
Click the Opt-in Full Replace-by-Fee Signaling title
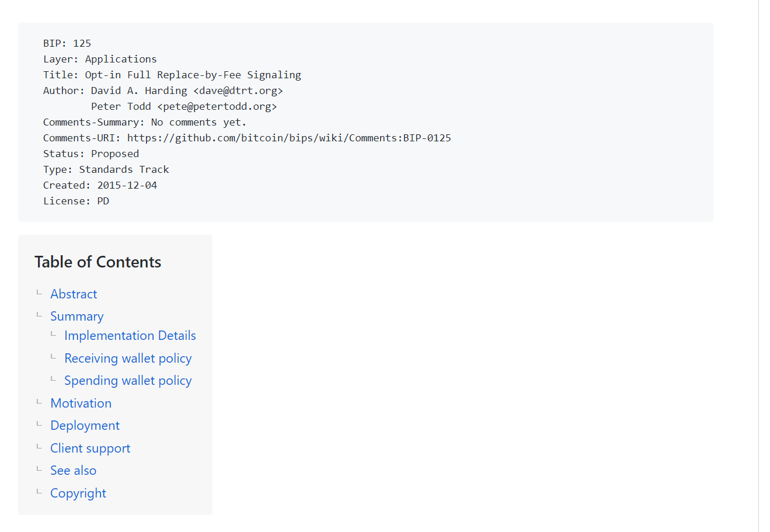pos(193,75)
